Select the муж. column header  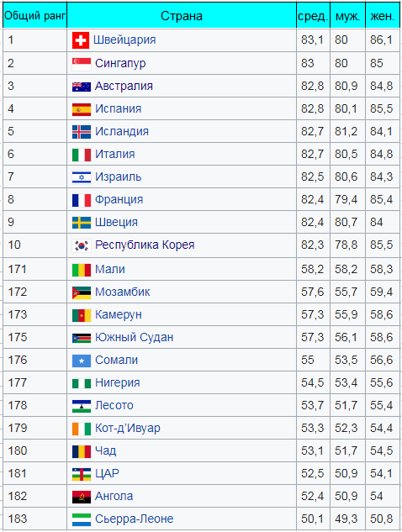click(347, 16)
